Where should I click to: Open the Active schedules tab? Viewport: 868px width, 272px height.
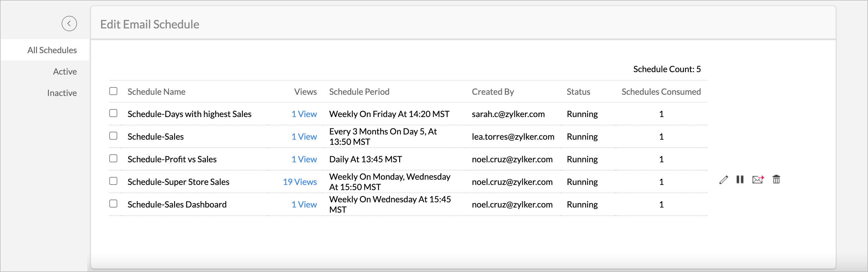[65, 72]
